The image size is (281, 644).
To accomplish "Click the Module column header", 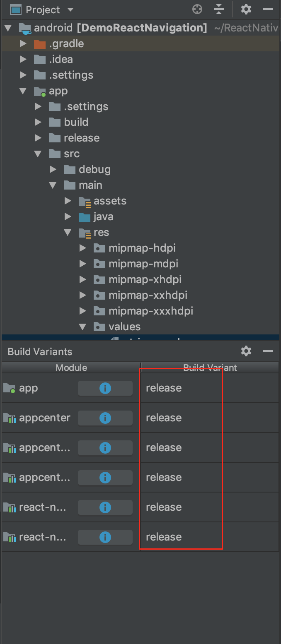I will 71,368.
